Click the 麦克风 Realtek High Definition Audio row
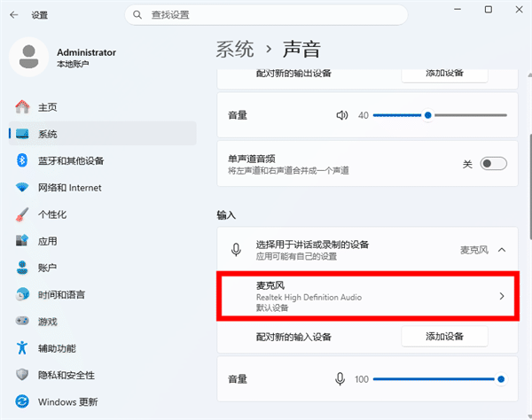 click(x=368, y=296)
